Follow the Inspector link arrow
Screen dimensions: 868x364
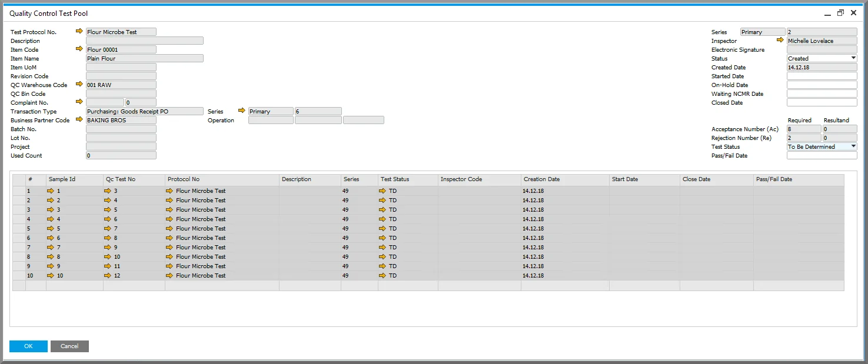780,41
